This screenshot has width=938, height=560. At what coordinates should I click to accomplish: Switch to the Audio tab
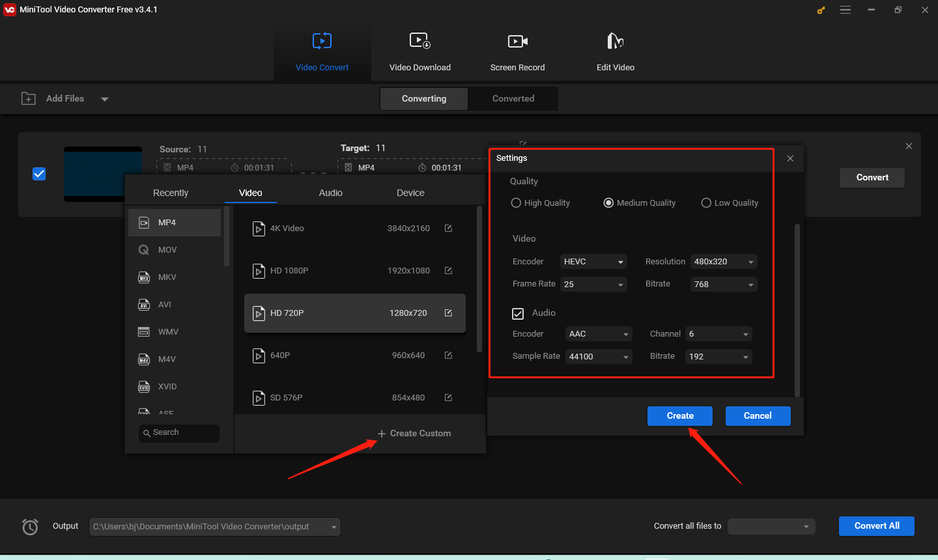[x=331, y=193]
